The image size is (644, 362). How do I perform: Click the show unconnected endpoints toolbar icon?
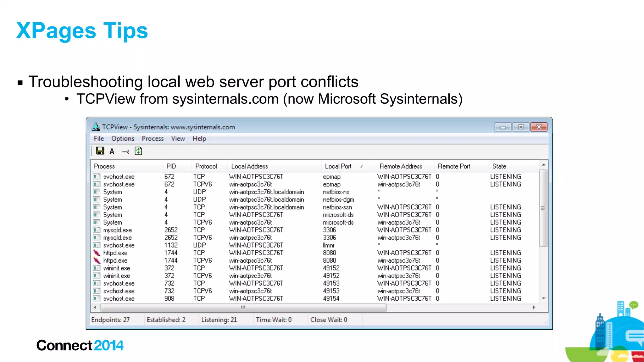[125, 152]
